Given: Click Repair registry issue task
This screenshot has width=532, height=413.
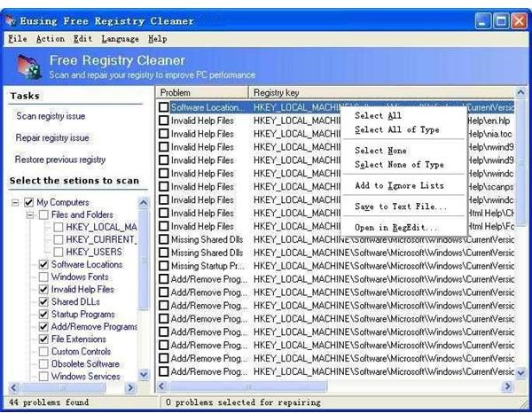Looking at the screenshot, I should (52, 137).
